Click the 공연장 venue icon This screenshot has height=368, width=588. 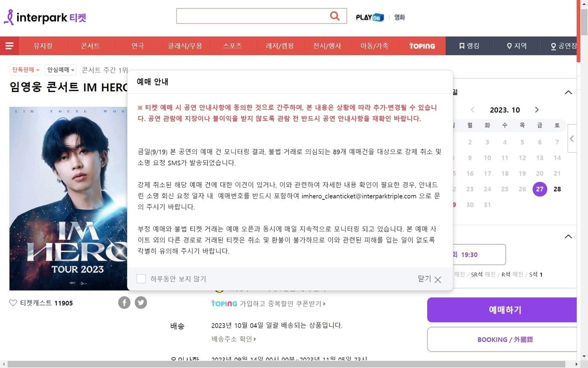coord(554,46)
